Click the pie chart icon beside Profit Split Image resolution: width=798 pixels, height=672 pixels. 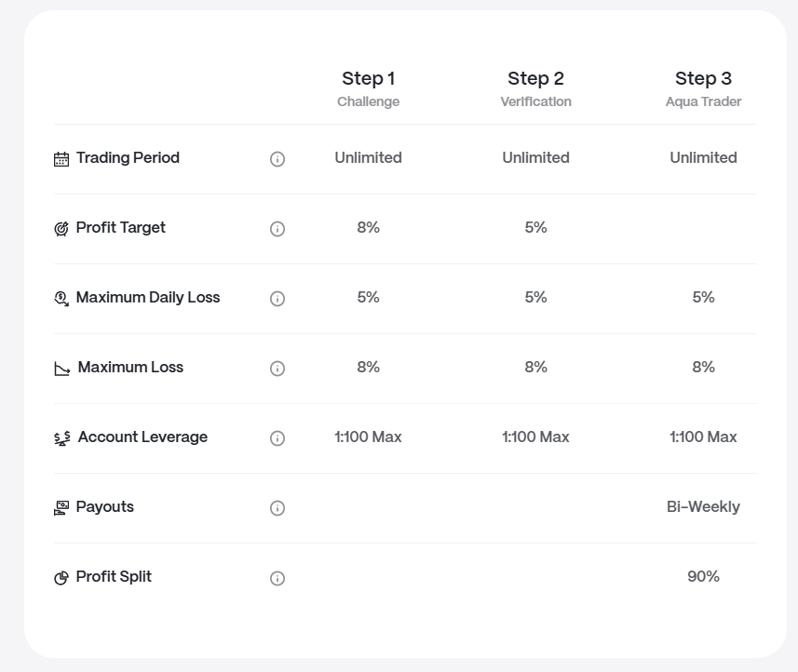pos(61,578)
